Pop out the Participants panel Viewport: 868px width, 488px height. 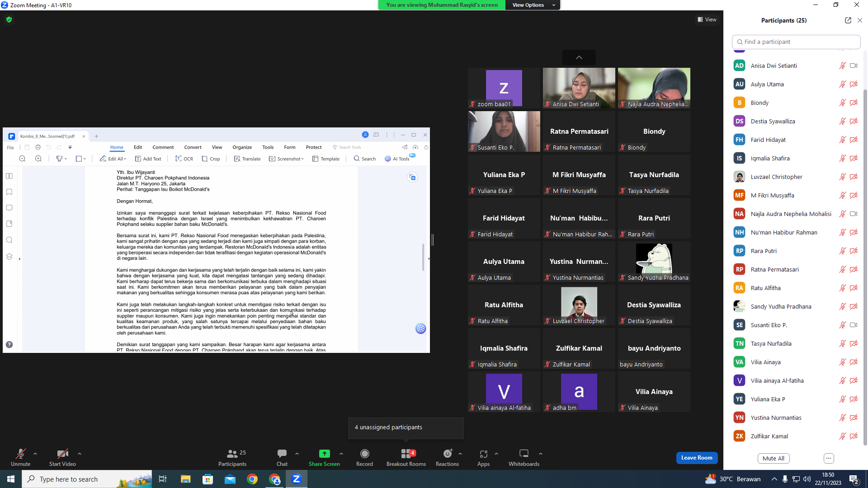pos(848,20)
